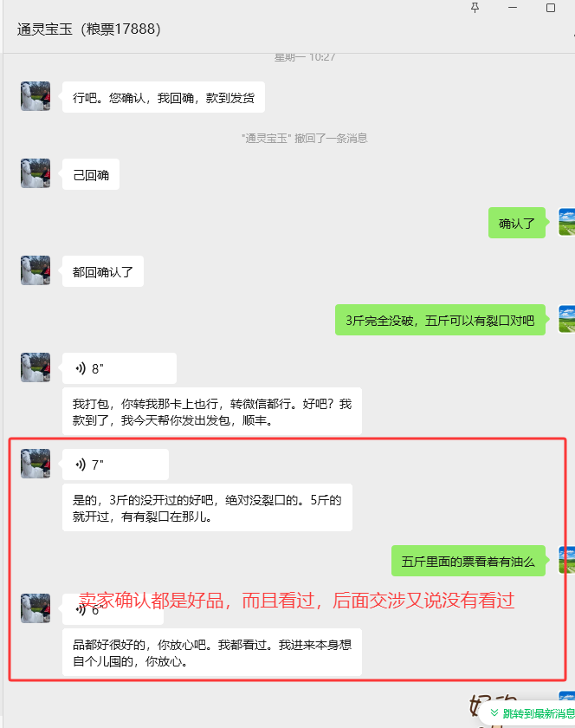Play the 7-second voice message
575x728 pixels.
click(115, 465)
